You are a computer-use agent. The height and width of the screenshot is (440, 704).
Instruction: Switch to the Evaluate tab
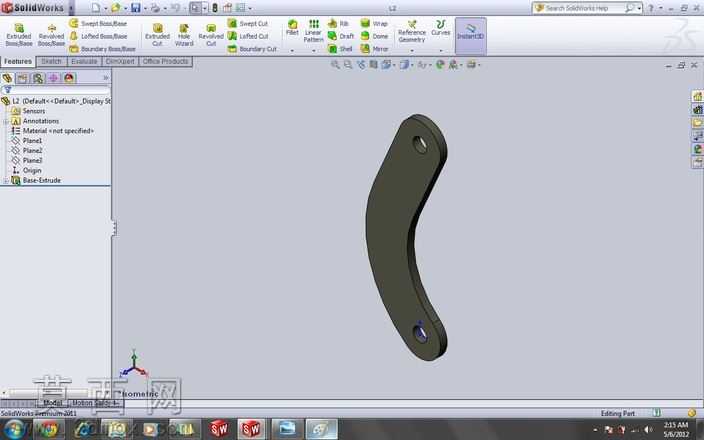84,62
